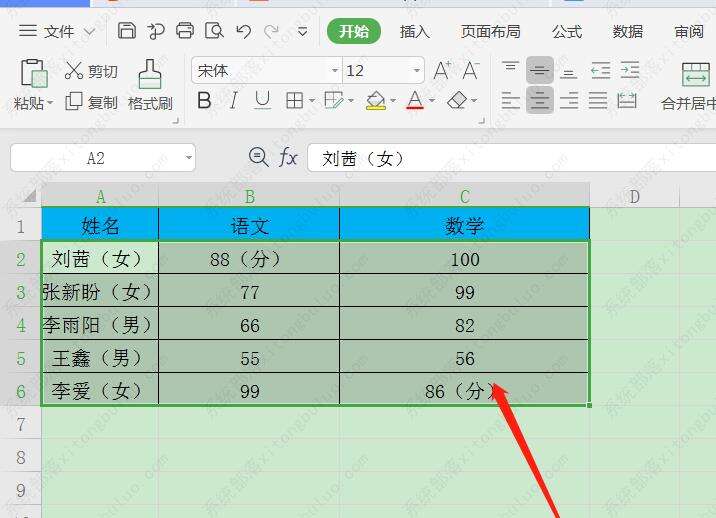The image size is (716, 518).
Task: Click the draw border icon
Action: coord(333,100)
